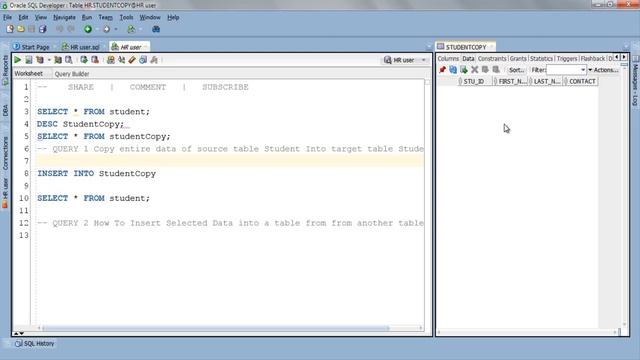Click the Refresh data icon in STUDENTCOPY
The width and height of the screenshot is (640, 360).
pos(453,70)
